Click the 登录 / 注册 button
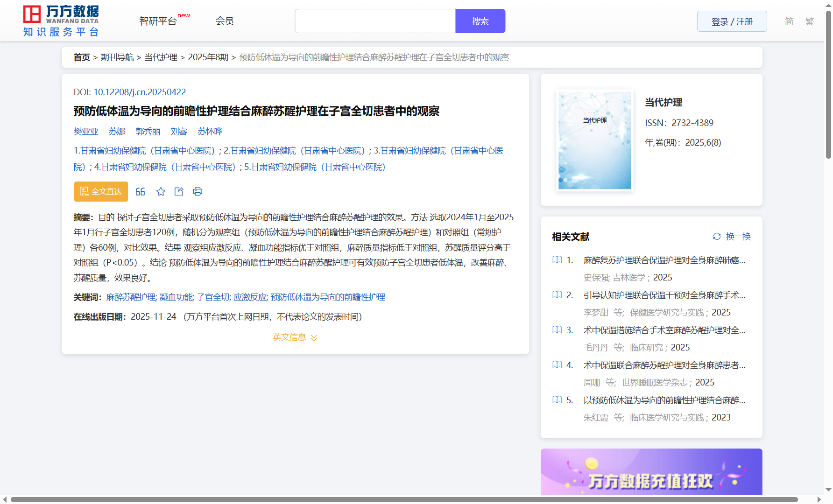The height and width of the screenshot is (504, 833). [x=732, y=21]
